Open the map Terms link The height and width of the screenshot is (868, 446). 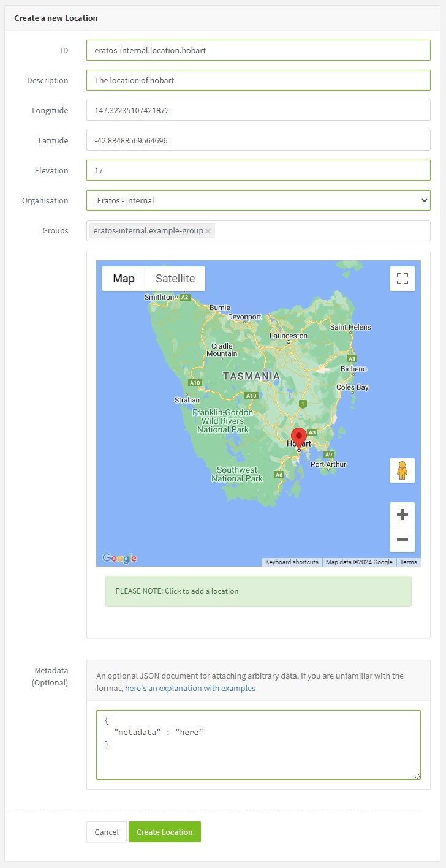[408, 562]
